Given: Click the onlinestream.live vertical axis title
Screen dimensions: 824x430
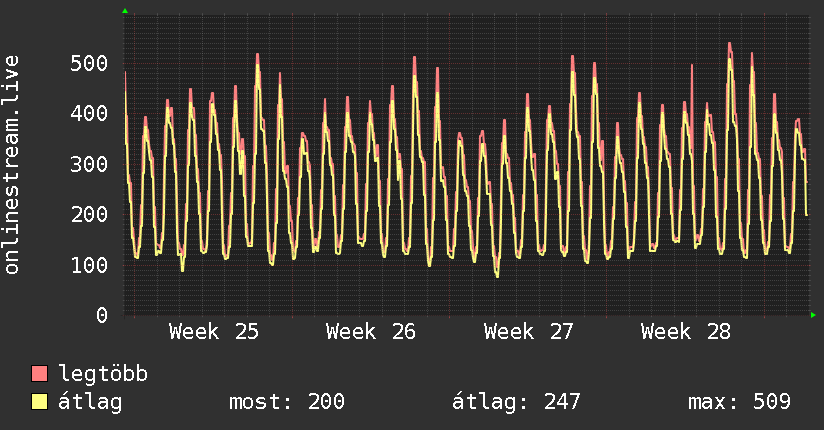Looking at the screenshot, I should pyautogui.click(x=12, y=165).
